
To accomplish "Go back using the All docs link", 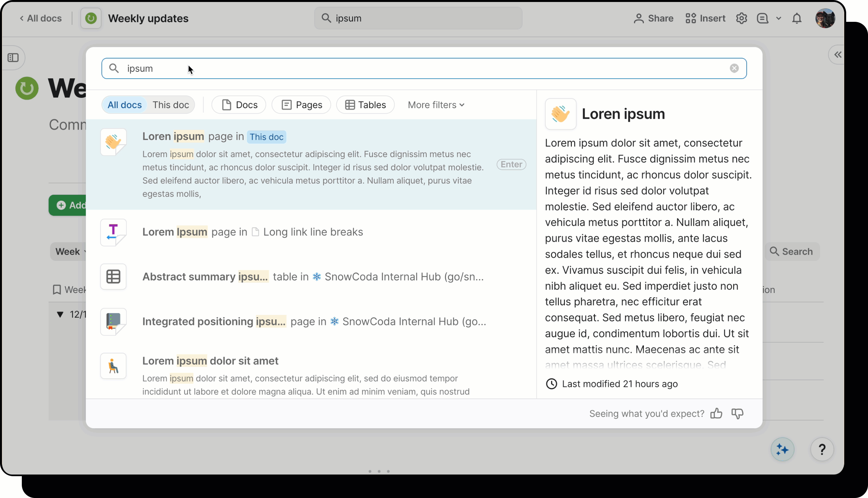I will tap(40, 18).
